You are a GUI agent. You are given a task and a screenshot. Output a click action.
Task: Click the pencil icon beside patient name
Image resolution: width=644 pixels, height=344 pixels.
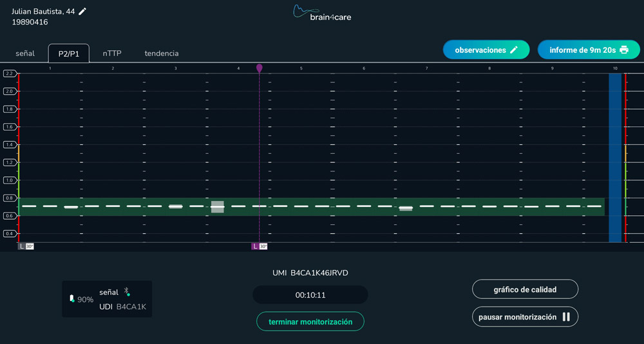pos(82,12)
